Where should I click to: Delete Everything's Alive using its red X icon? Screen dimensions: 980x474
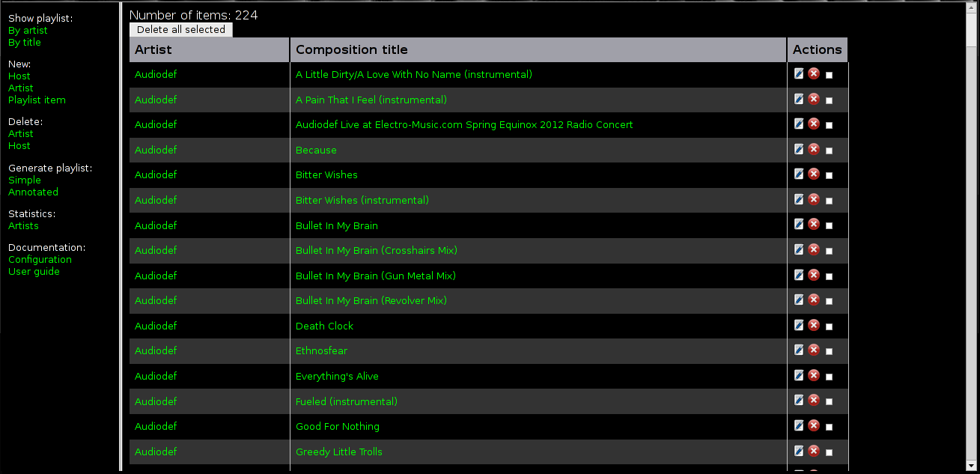coord(814,375)
